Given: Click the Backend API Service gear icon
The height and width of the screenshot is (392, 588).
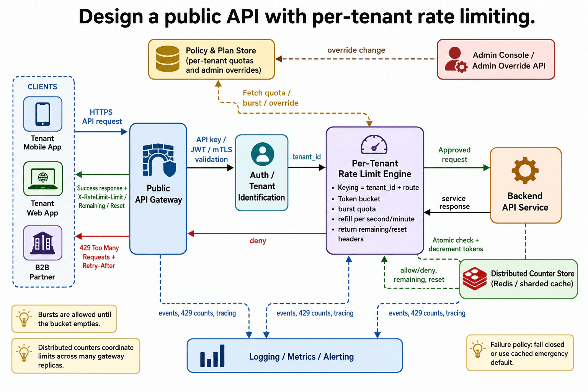Looking at the screenshot, I should click(525, 171).
